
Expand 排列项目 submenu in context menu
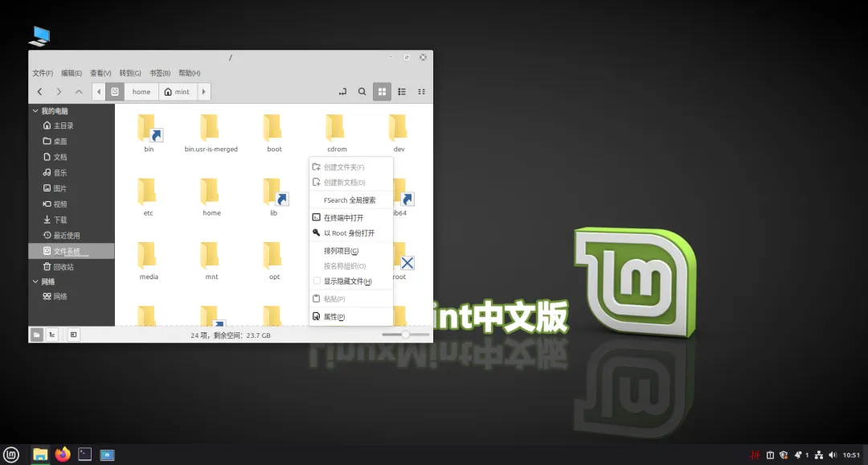pos(351,251)
